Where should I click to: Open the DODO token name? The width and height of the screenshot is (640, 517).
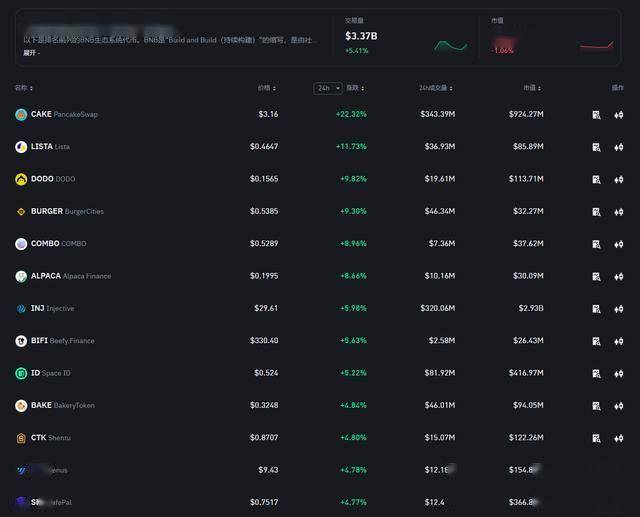point(53,179)
